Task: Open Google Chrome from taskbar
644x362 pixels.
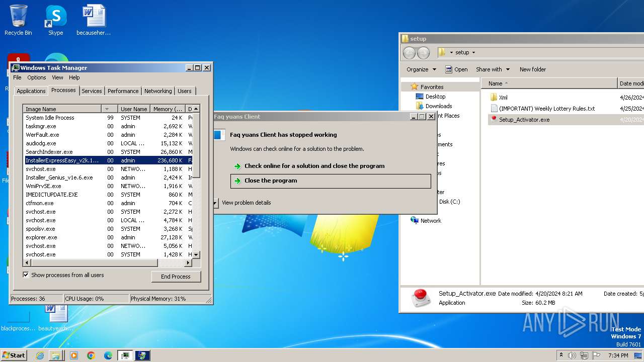Action: click(91, 355)
